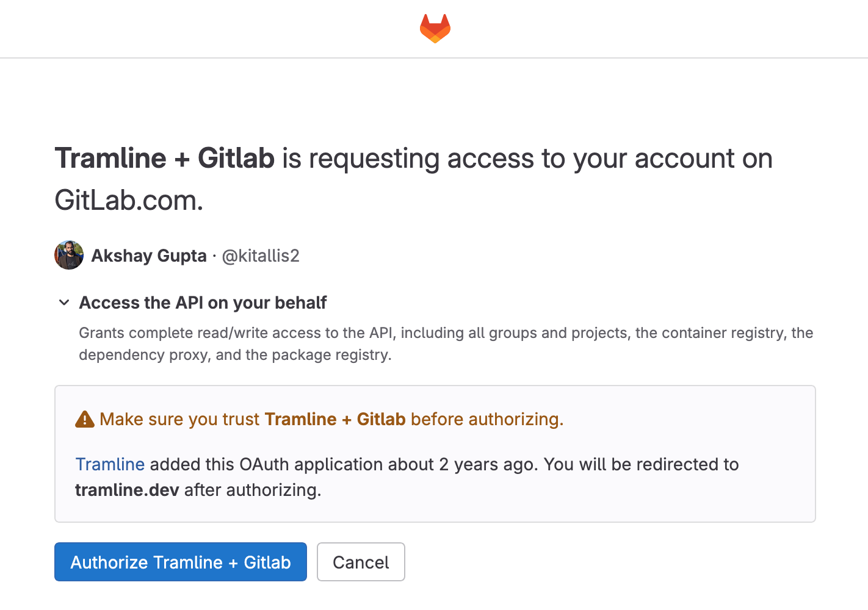Open the Tramline owner link
The image size is (868, 610).
pos(110,464)
